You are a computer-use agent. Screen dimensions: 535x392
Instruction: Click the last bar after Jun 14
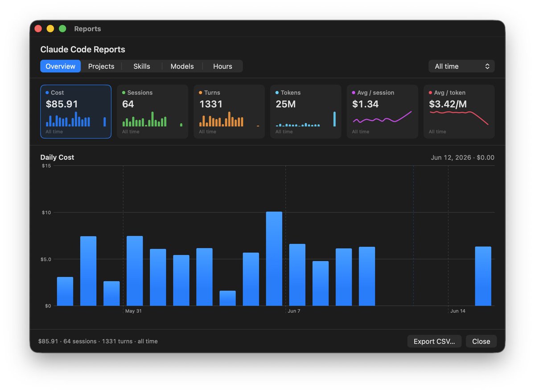tap(483, 276)
